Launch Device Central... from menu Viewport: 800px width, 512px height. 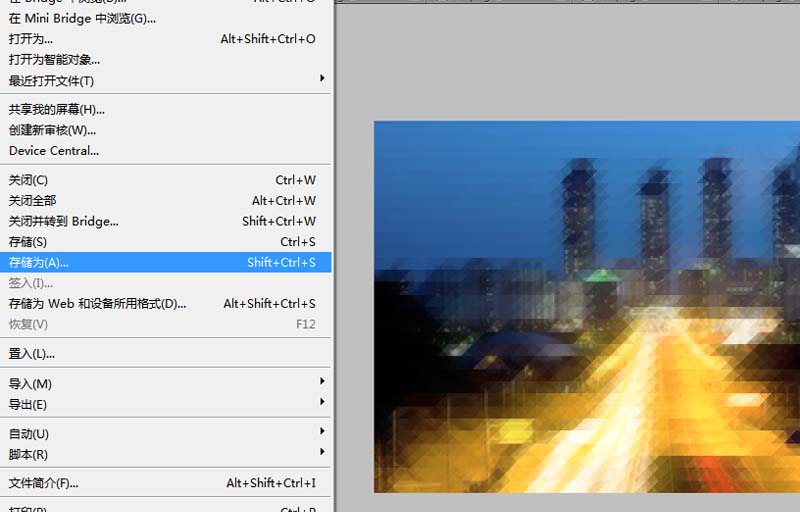pos(165,150)
